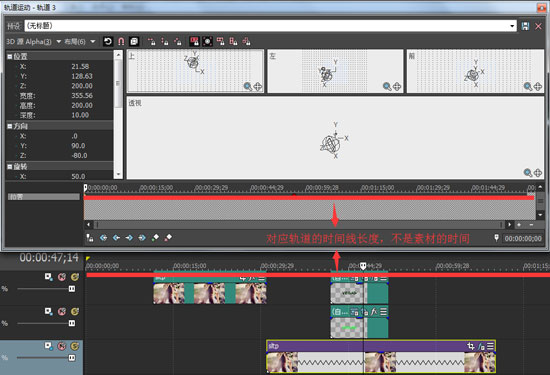Collapse the 方向 orientation section

(10, 126)
